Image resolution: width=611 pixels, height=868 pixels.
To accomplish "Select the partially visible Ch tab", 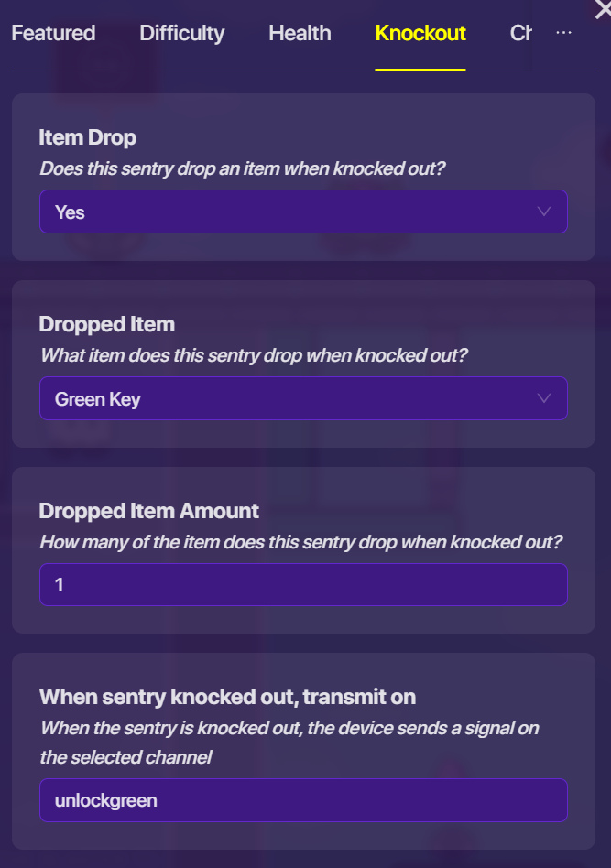I will point(520,34).
